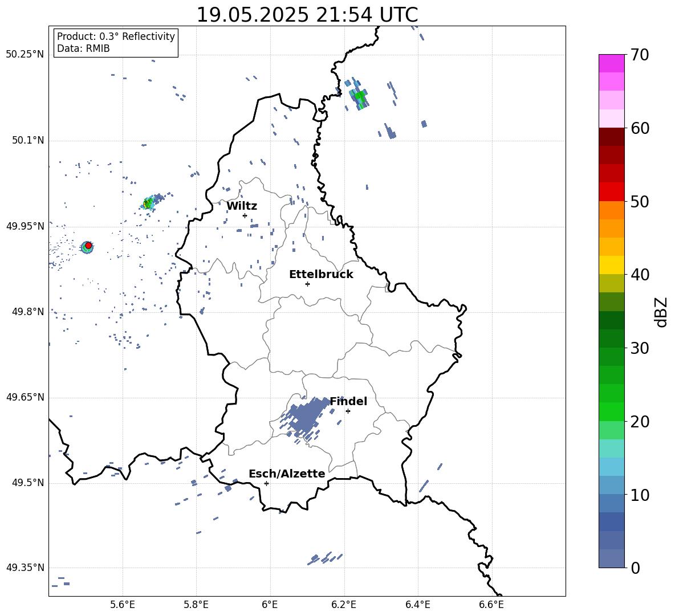The width and height of the screenshot is (675, 616).
Task: Click the red dot radar marker
Action: [88, 245]
